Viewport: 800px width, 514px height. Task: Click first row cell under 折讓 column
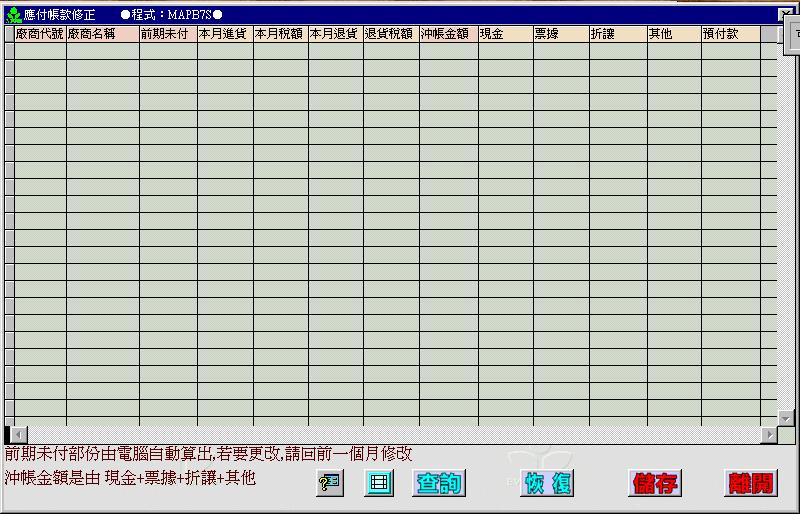coord(617,51)
